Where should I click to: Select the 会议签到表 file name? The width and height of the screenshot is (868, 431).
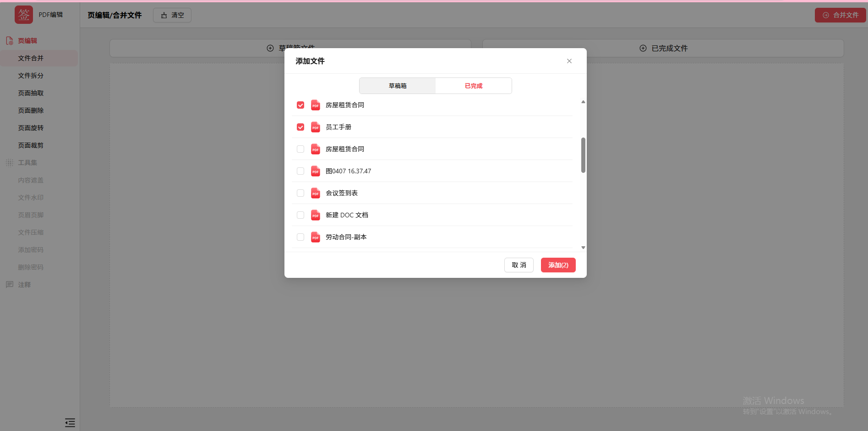pyautogui.click(x=342, y=193)
